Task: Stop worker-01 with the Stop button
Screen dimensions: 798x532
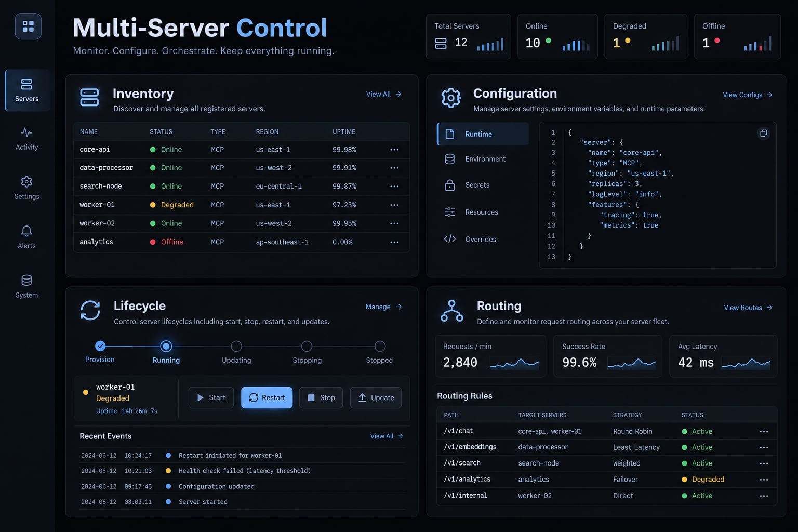Action: (x=321, y=397)
